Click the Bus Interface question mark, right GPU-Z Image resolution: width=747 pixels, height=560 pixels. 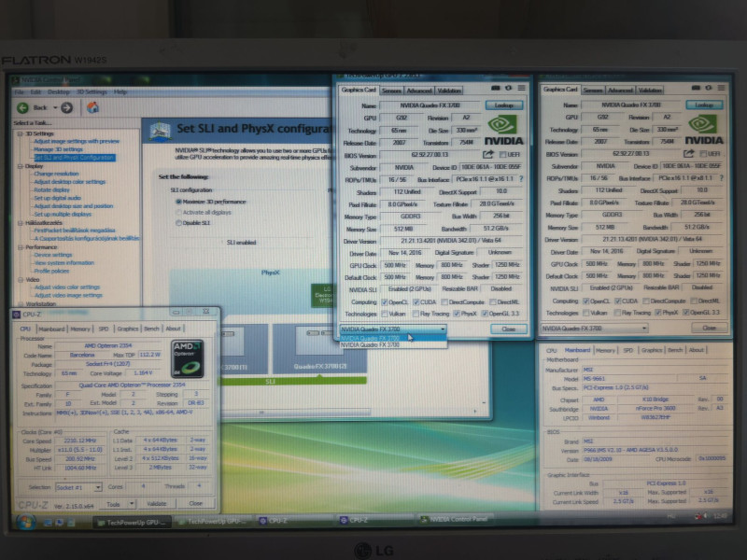(721, 178)
